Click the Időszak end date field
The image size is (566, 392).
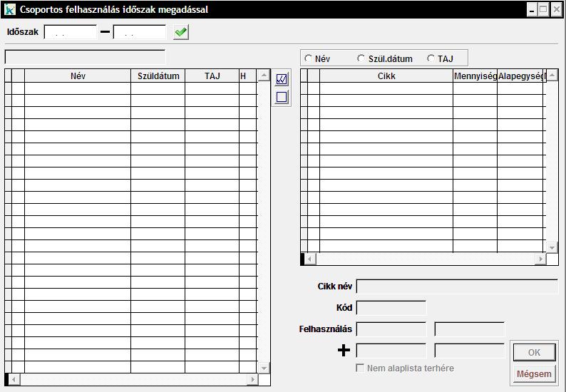[x=139, y=32]
